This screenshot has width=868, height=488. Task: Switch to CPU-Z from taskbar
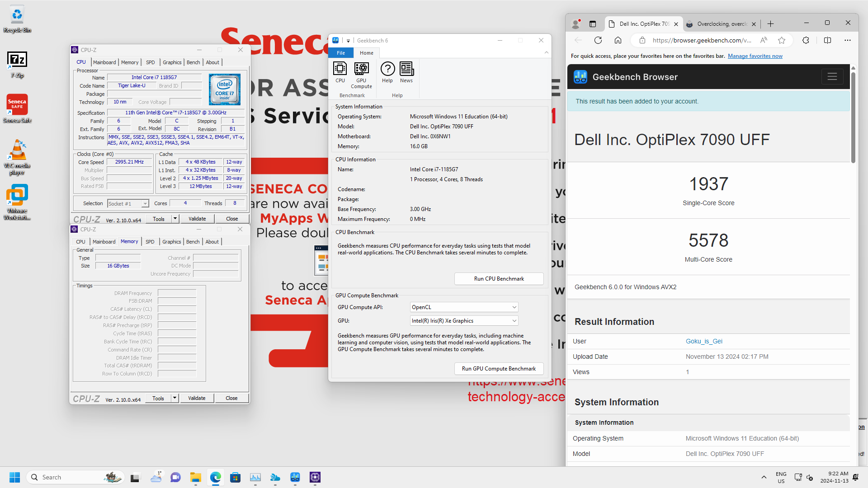[315, 477]
